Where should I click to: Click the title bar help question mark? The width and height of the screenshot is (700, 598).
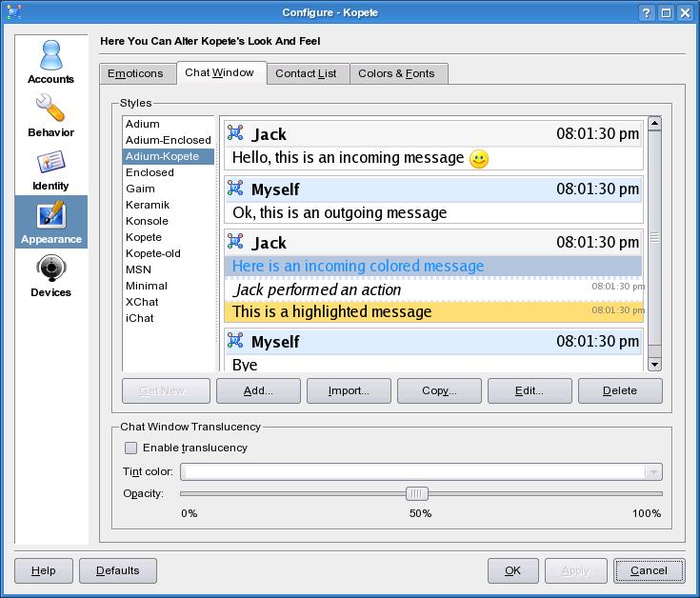(x=646, y=12)
